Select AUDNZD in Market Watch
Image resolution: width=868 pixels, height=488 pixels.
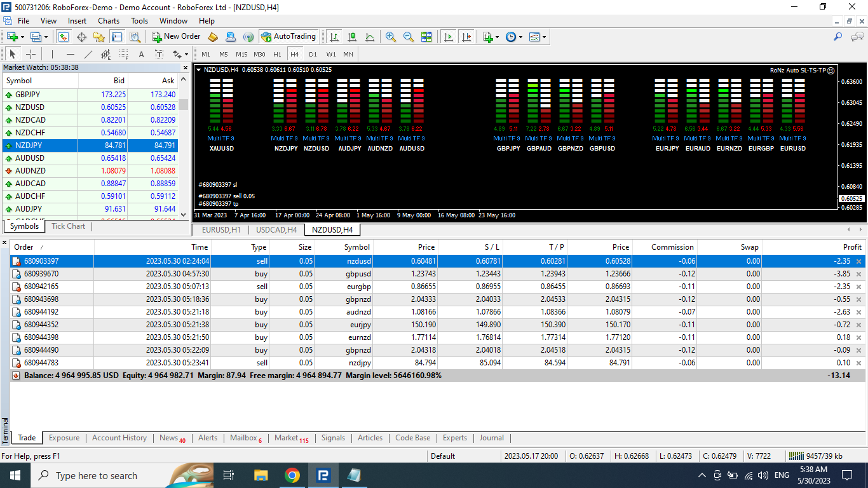point(31,171)
